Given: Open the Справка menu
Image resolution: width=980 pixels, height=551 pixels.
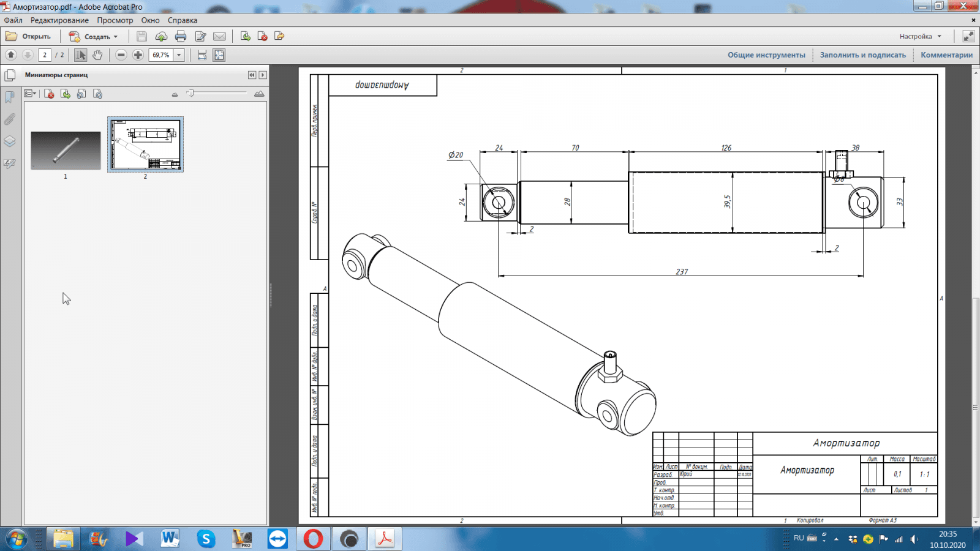Looking at the screenshot, I should pos(183,20).
